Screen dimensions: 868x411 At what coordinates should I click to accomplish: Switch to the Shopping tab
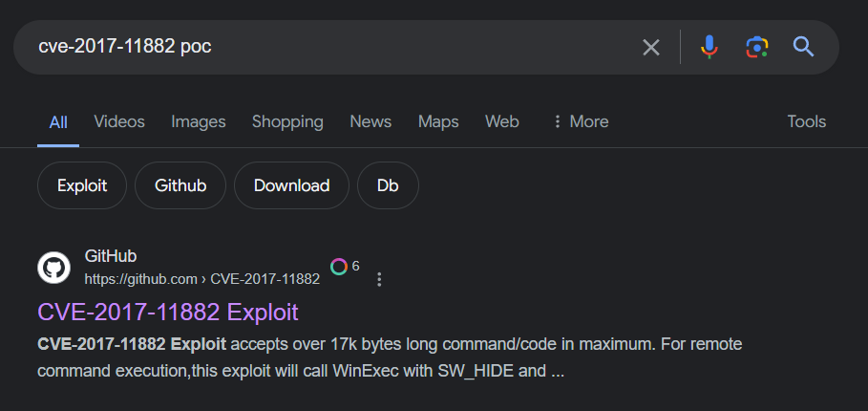coord(287,121)
